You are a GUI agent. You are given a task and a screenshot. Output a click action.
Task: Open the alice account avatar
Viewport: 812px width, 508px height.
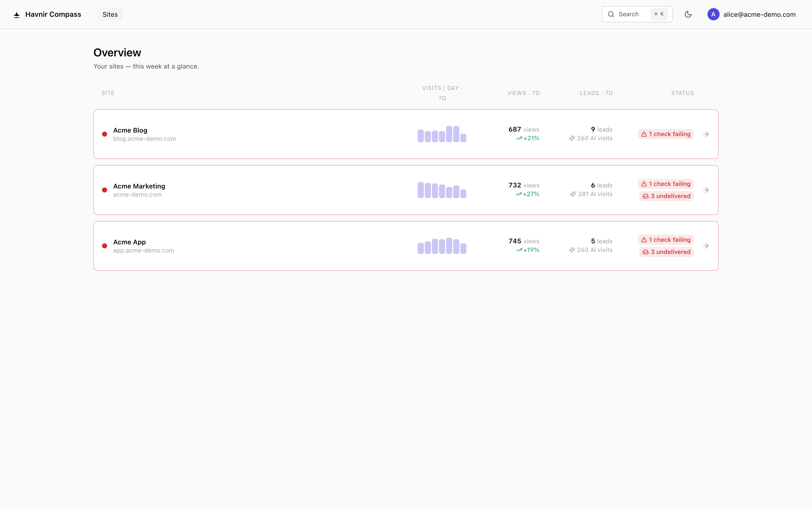click(713, 14)
